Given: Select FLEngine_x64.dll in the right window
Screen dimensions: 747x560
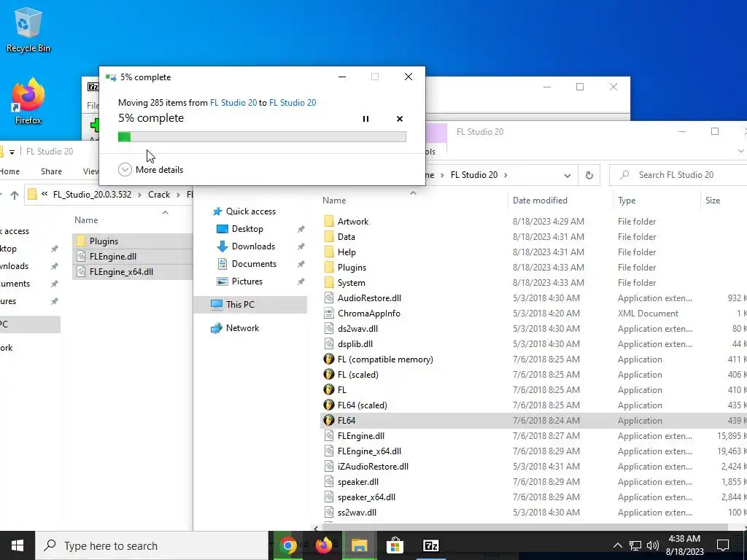Looking at the screenshot, I should 369,451.
